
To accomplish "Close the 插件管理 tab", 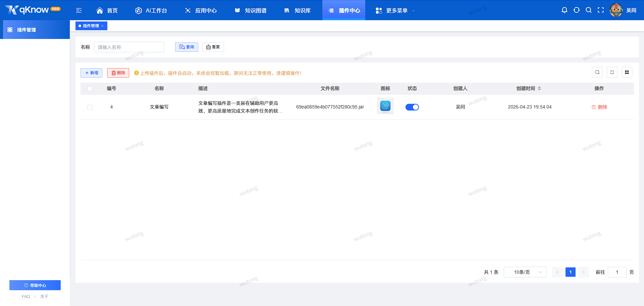I will (102, 26).
